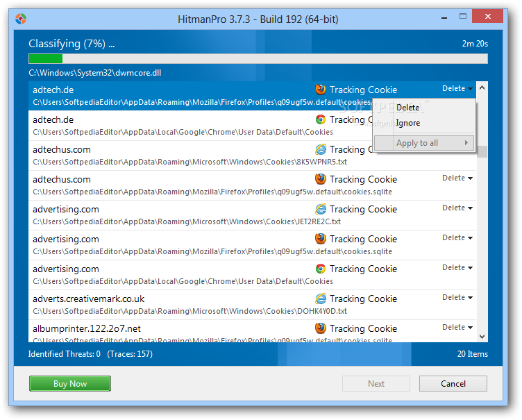The image size is (522, 420).
Task: Choose Ignore in the context menu
Action: point(407,123)
